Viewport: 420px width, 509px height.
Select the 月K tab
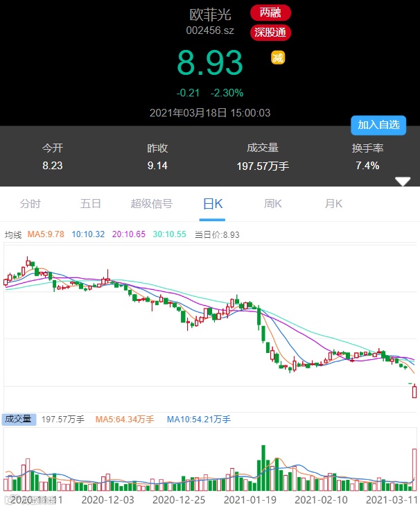[x=333, y=204]
